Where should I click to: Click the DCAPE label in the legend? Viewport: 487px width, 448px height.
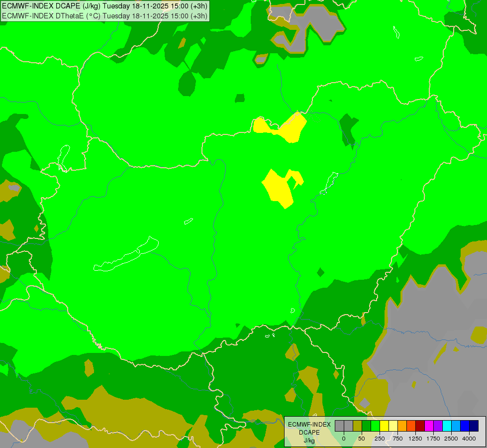click(x=309, y=433)
